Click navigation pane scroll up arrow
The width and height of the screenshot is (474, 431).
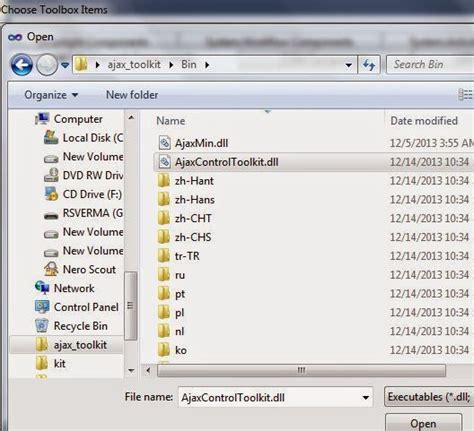(131, 118)
